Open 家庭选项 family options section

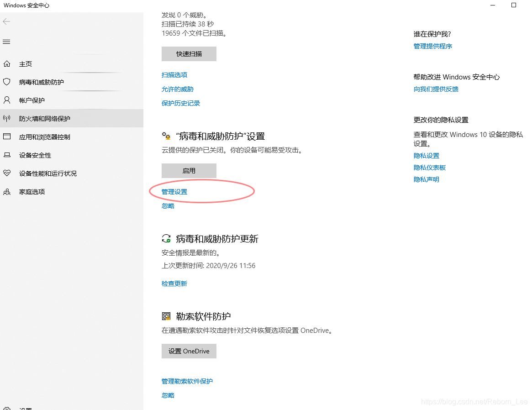tap(32, 191)
